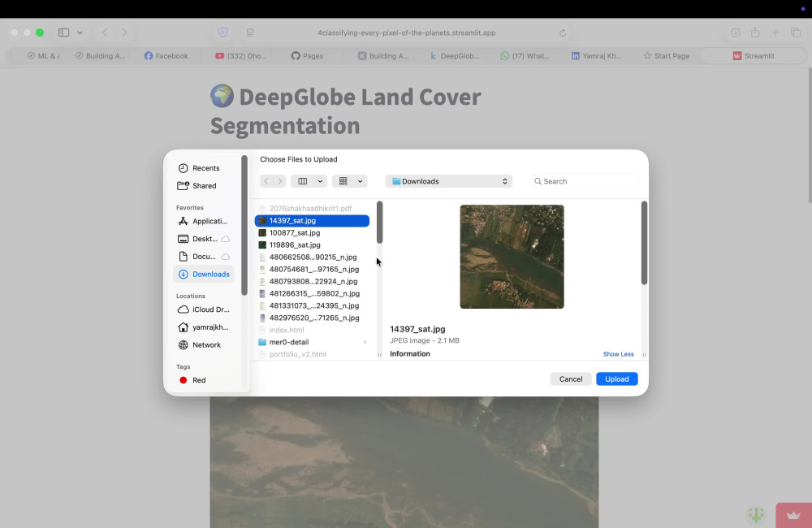This screenshot has height=528, width=812.
Task: Switch to the Streamlit browser tab
Action: coord(754,56)
